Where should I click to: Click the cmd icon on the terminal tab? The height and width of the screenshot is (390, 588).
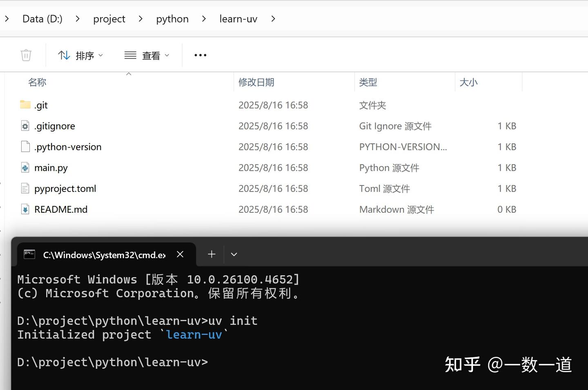29,254
